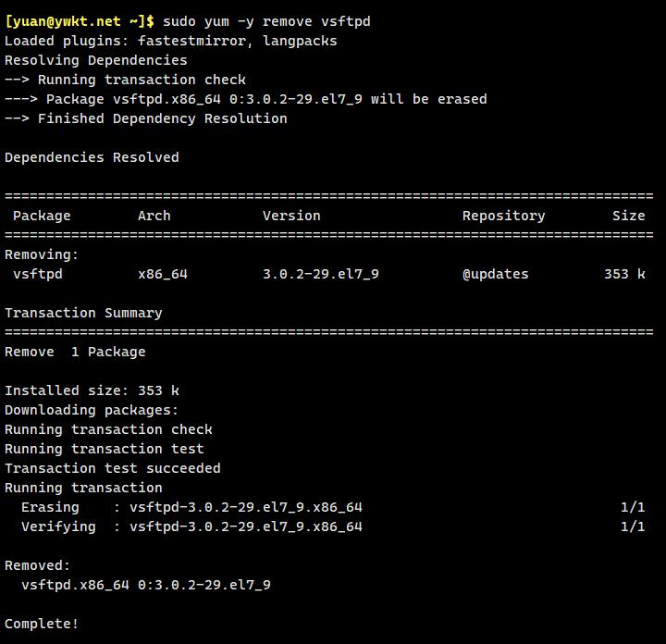This screenshot has width=666, height=644.
Task: Click the 'Transaction test succeeded' line
Action: (x=112, y=468)
